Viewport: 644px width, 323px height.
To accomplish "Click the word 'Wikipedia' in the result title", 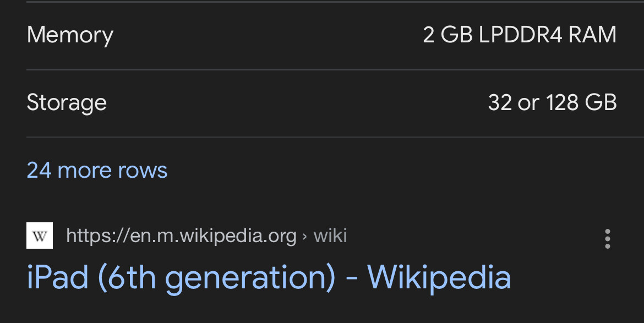I will pos(439,277).
